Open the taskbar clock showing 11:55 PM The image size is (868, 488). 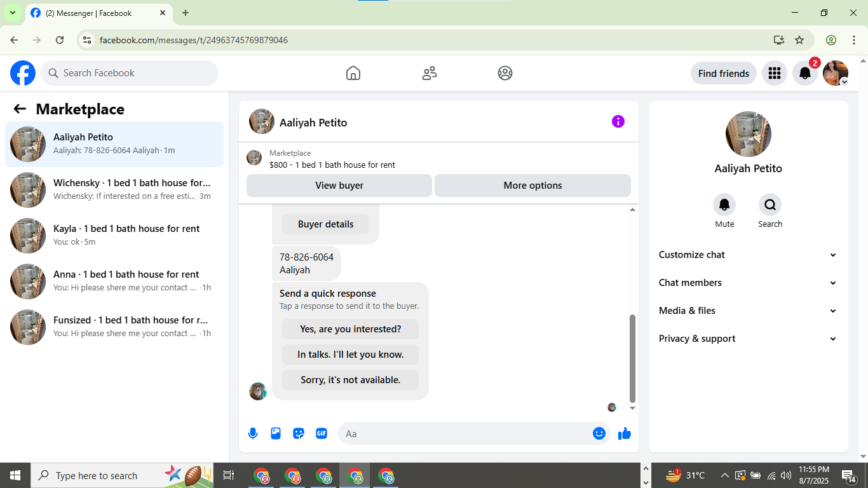point(814,475)
